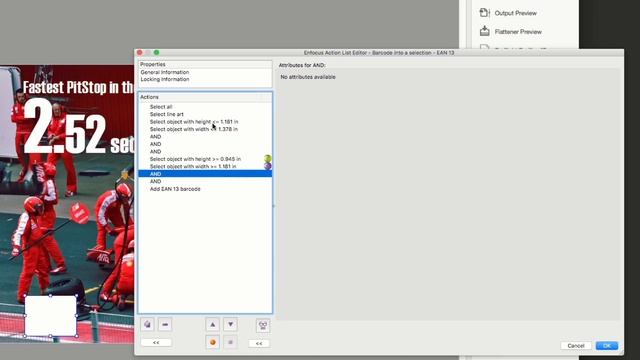The height and width of the screenshot is (360, 640).
Task: Click the remove action minus button
Action: (x=165, y=324)
